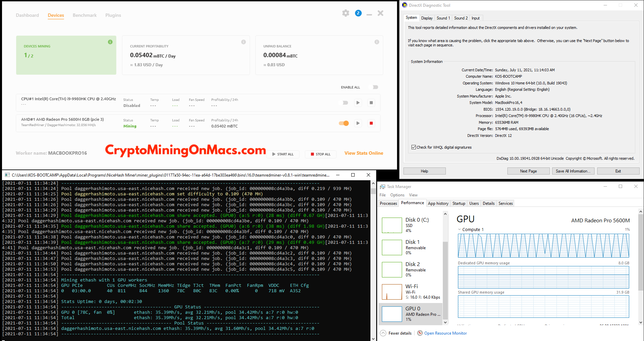Click worker name MACBOOKPRO16 text
The width and height of the screenshot is (644, 341).
point(68,153)
